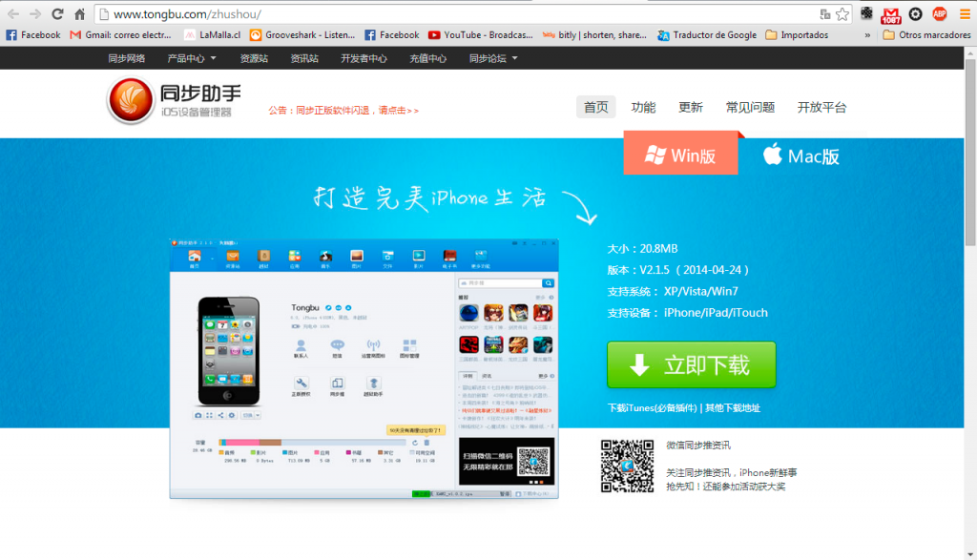Open the Gmail checker extension icon
This screenshot has height=560, width=977.
(891, 14)
